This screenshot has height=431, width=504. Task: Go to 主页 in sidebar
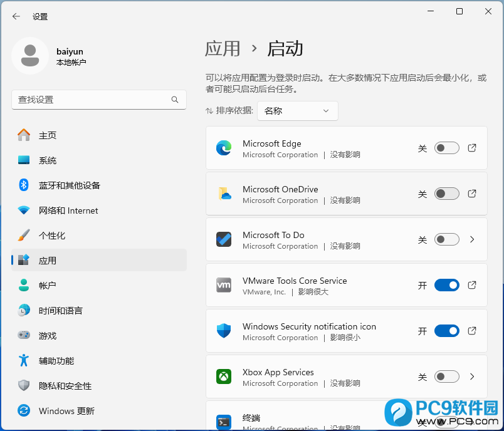tap(99, 135)
